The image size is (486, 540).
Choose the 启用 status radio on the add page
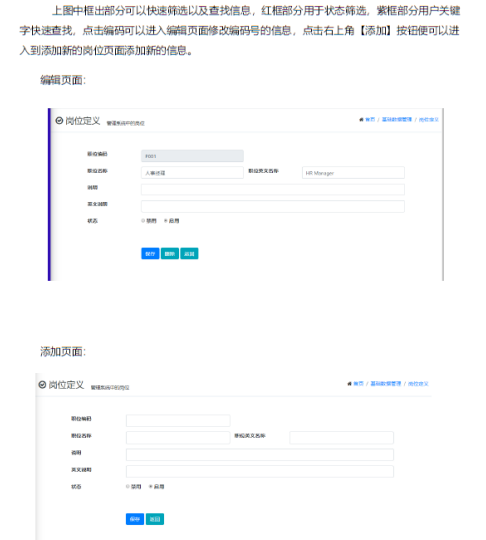tap(151, 487)
